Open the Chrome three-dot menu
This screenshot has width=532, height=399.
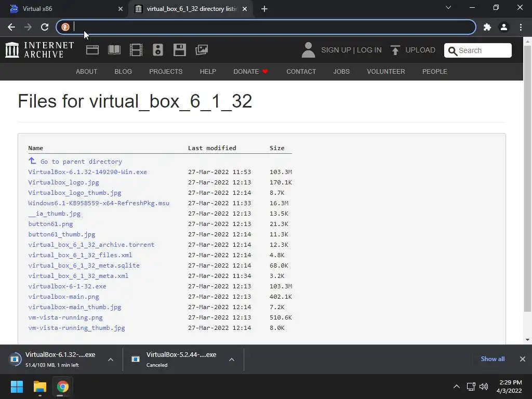coord(521,27)
